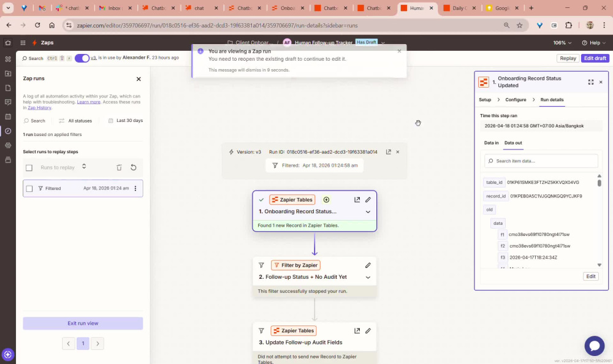This screenshot has height=364, width=613.
Task: Open the Zap name dropdown next to Has Draft
Action: (383, 43)
